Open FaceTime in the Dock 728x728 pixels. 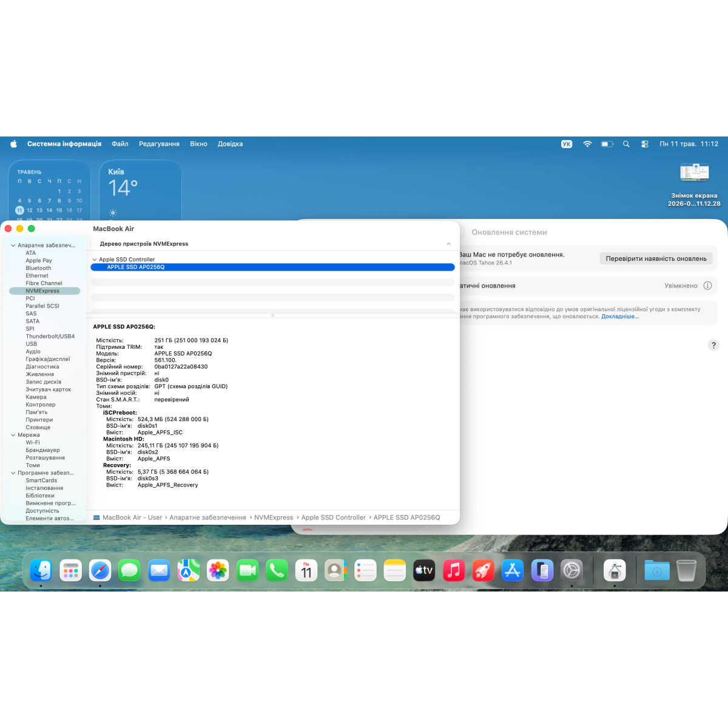pyautogui.click(x=248, y=570)
